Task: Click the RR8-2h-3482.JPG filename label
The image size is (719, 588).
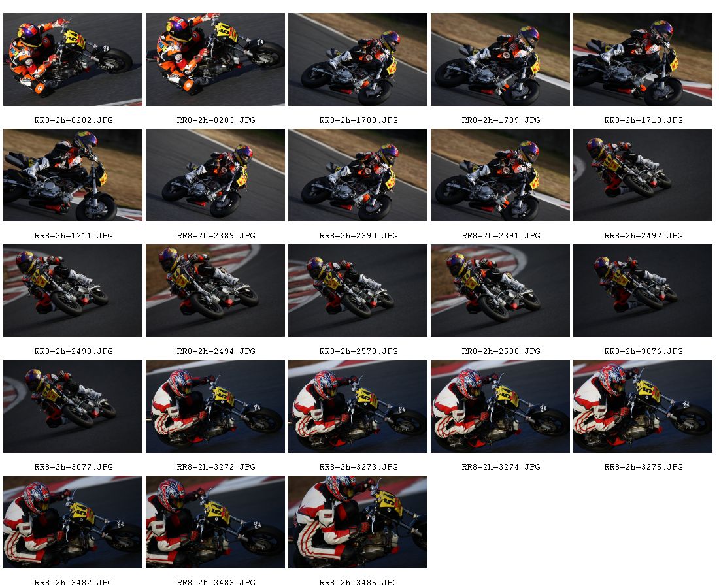Action: [73, 583]
